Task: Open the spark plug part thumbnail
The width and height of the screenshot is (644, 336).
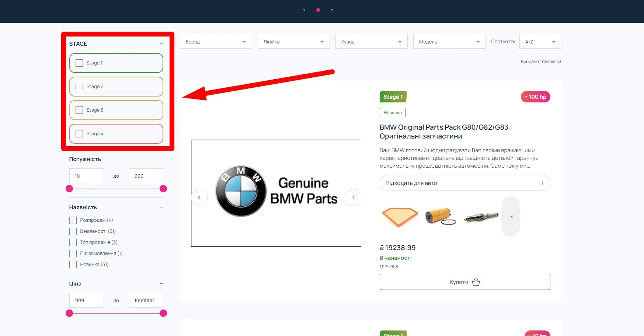Action: (481, 217)
